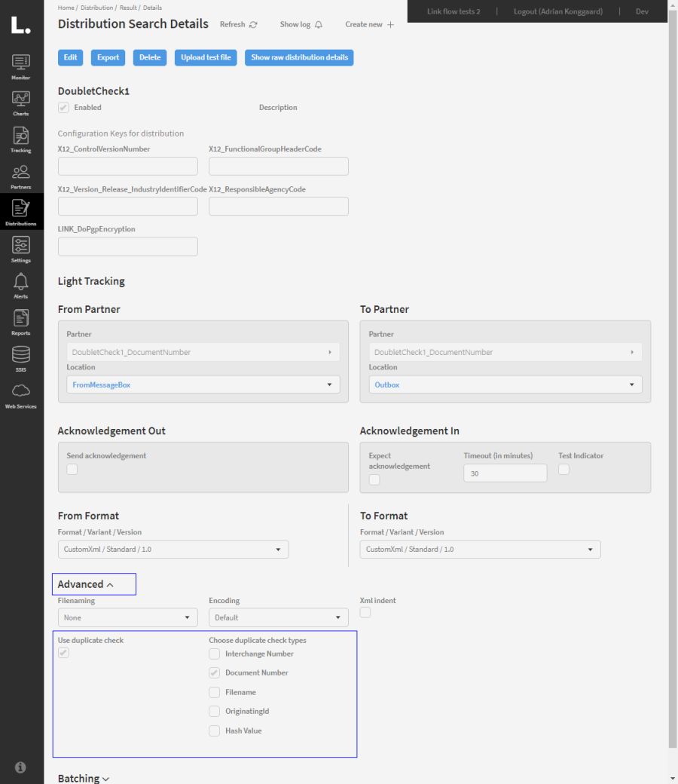Open the From Partner Location dropdown
Image resolution: width=678 pixels, height=784 pixels.
203,384
